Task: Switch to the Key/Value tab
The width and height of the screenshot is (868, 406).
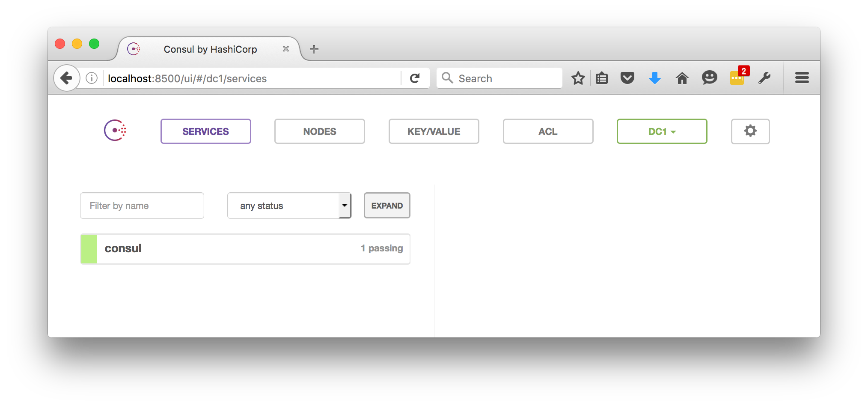Action: (434, 131)
